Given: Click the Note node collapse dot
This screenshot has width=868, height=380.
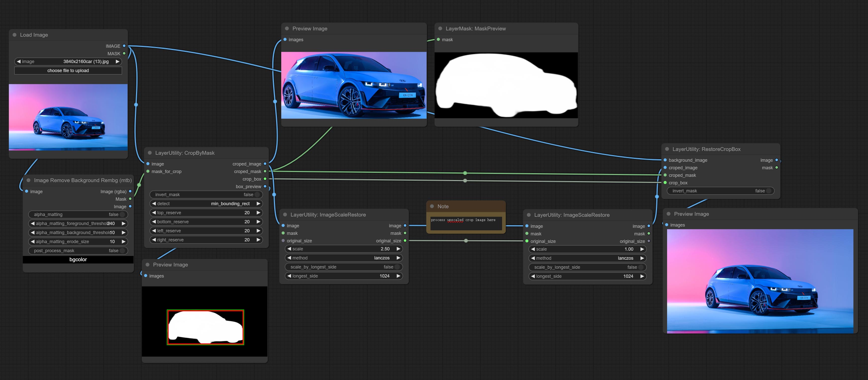Looking at the screenshot, I should pyautogui.click(x=432, y=206).
